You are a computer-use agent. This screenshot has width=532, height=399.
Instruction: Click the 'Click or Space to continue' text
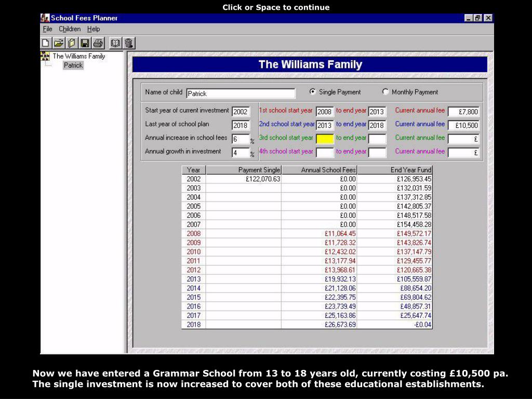coord(276,7)
